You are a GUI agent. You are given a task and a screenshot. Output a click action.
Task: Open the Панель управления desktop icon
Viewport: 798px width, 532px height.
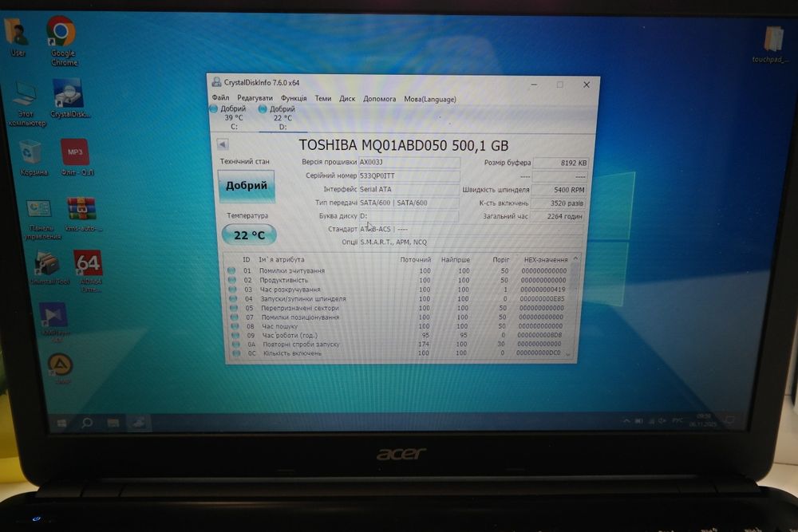click(41, 219)
